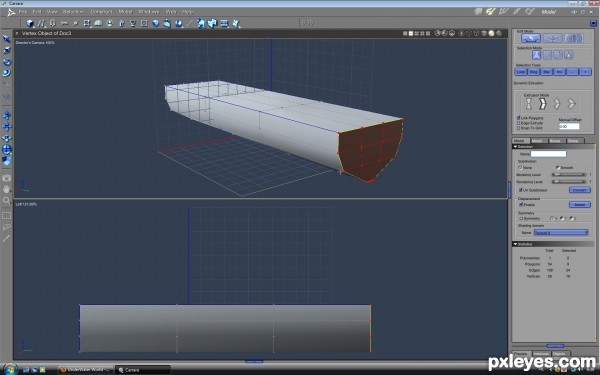
Task: Toggle Displacement Enable checkbox
Action: (x=520, y=205)
